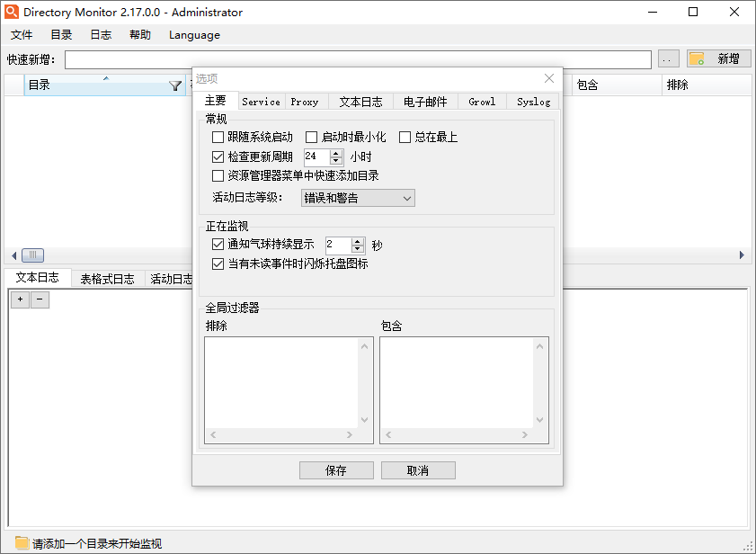This screenshot has height=554, width=756.
Task: Click up arrow in 包含 filter scrollbar
Action: click(x=539, y=346)
